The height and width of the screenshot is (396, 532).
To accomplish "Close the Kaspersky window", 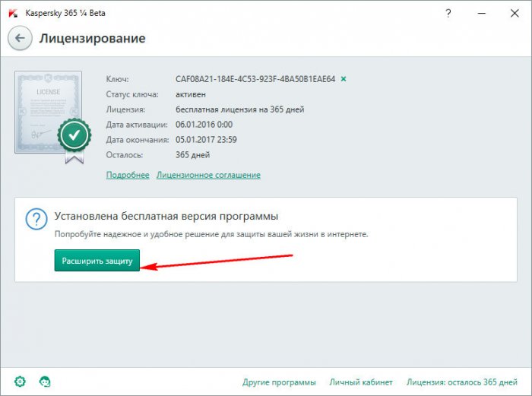I will point(515,13).
